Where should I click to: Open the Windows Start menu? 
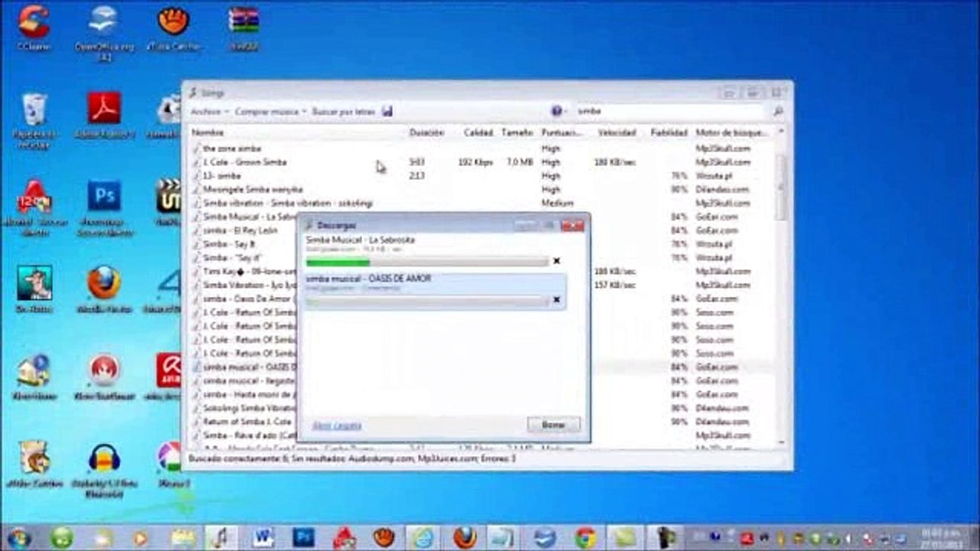18,538
